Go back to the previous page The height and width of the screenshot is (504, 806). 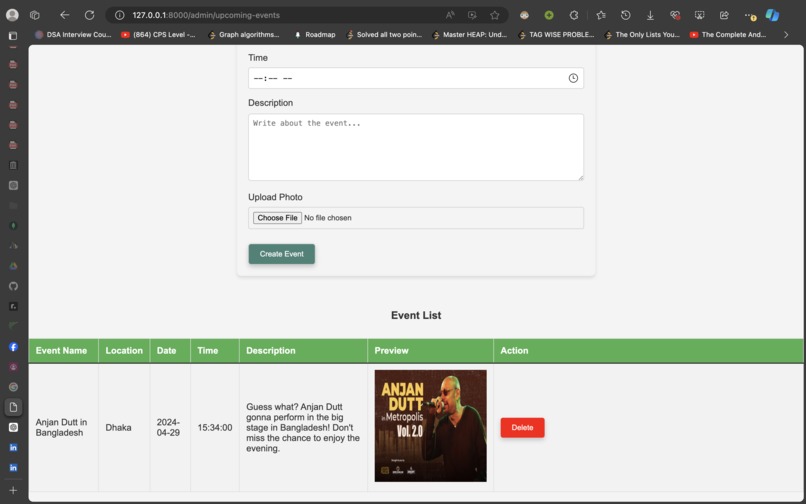[x=64, y=15]
